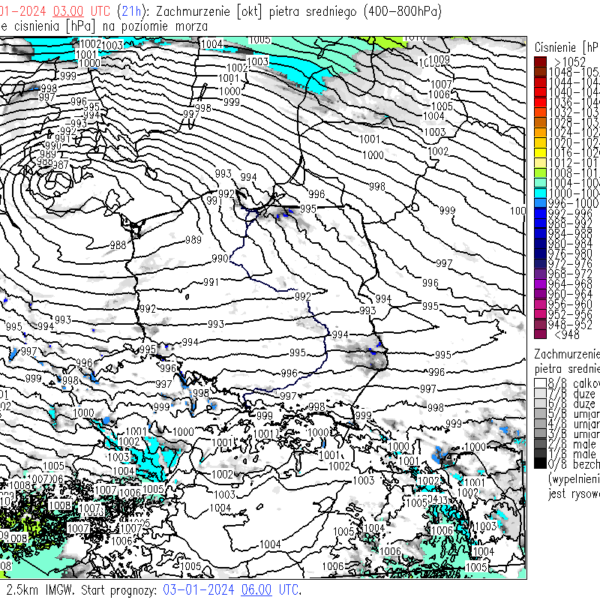Click the >1052 hPa pressure legend swatch
Viewport: 600px width, 600px height.
point(542,62)
